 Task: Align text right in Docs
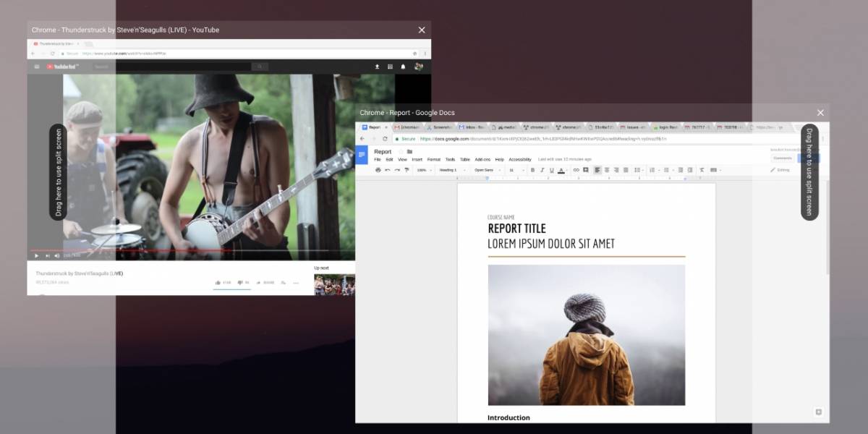click(616, 170)
